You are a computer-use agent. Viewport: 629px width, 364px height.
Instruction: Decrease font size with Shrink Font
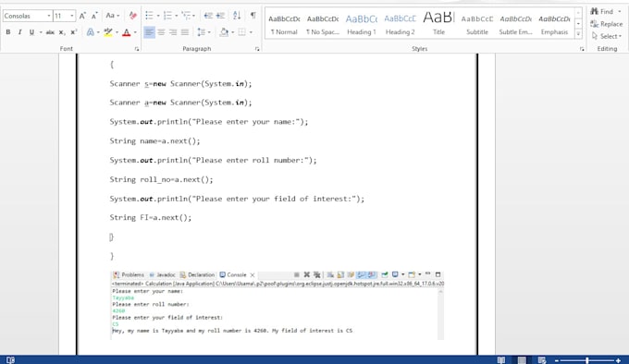click(94, 16)
